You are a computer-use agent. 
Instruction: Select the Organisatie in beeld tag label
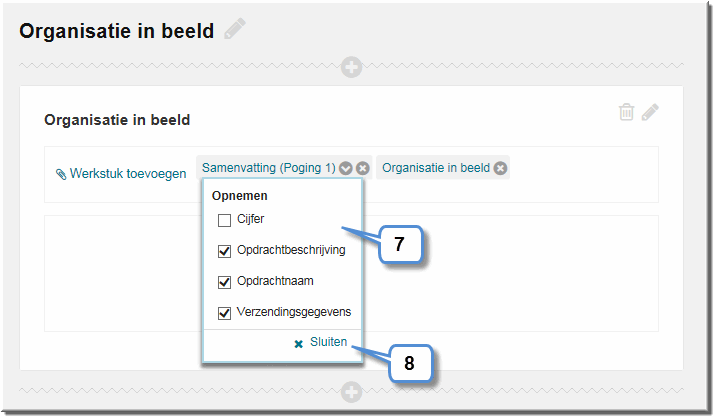(x=436, y=168)
